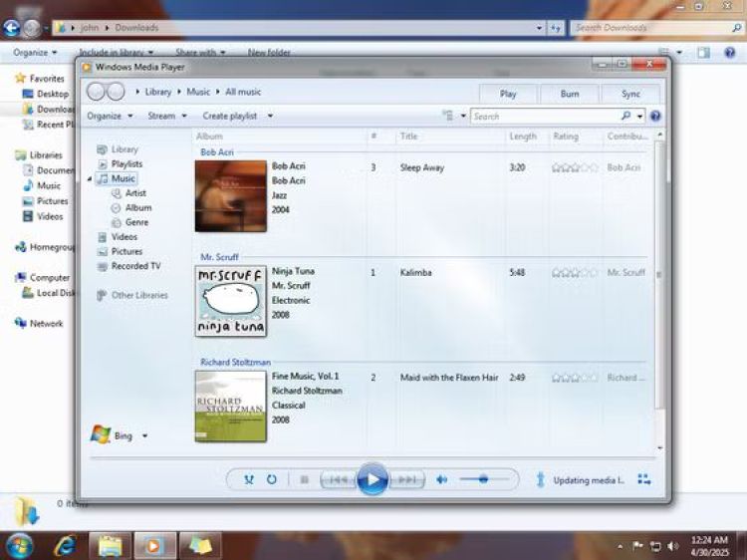Switch to the Burn tab
Image resolution: width=747 pixels, height=560 pixels.
point(570,94)
